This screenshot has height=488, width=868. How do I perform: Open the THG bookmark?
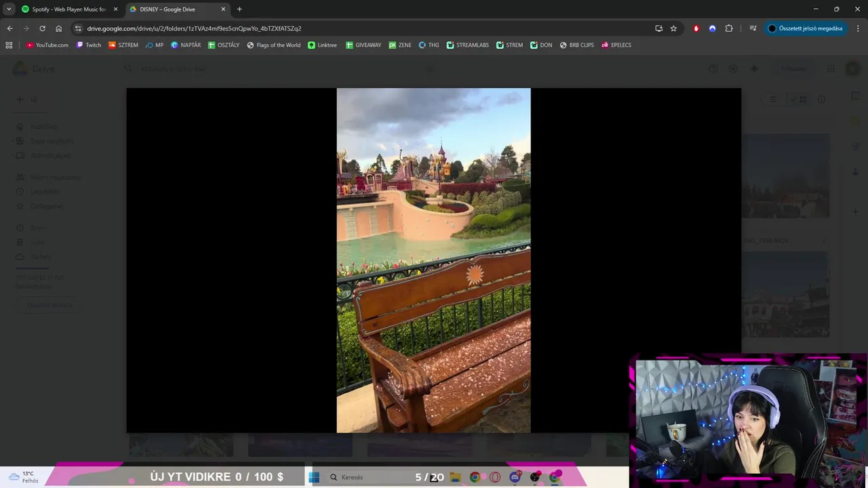(429, 45)
